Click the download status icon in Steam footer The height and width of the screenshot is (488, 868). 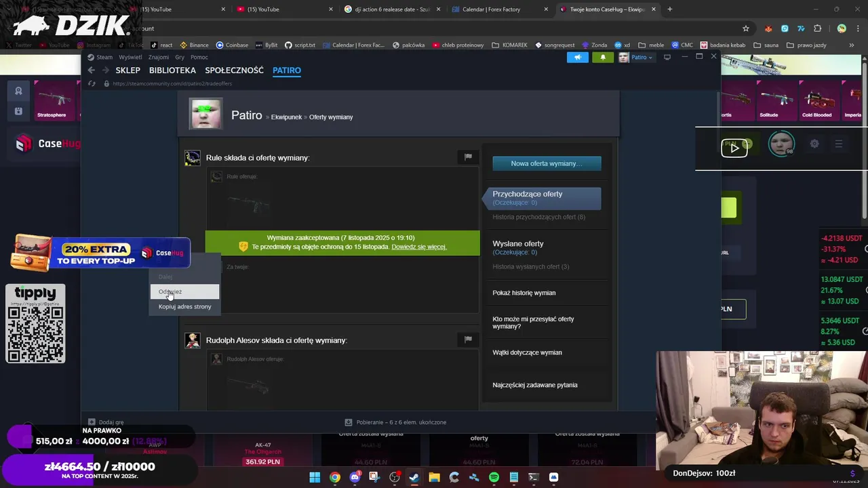tap(349, 422)
